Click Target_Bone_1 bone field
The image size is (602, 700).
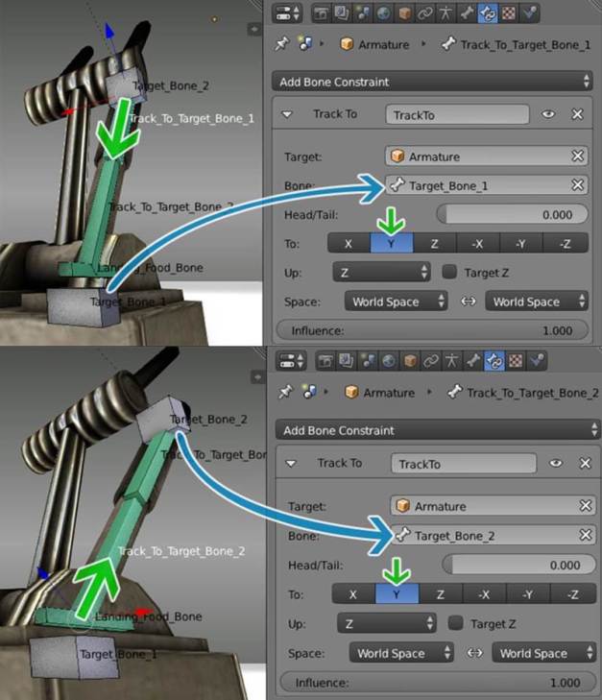click(486, 185)
